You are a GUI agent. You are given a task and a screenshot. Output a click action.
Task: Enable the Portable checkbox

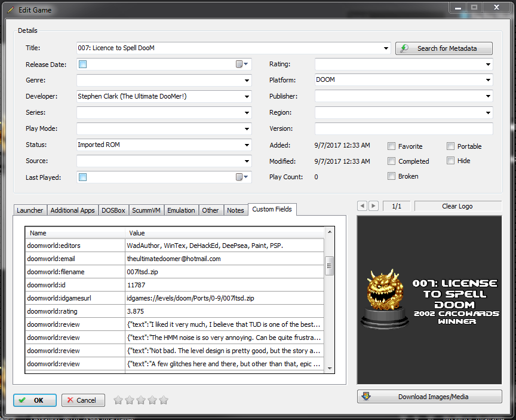click(450, 146)
